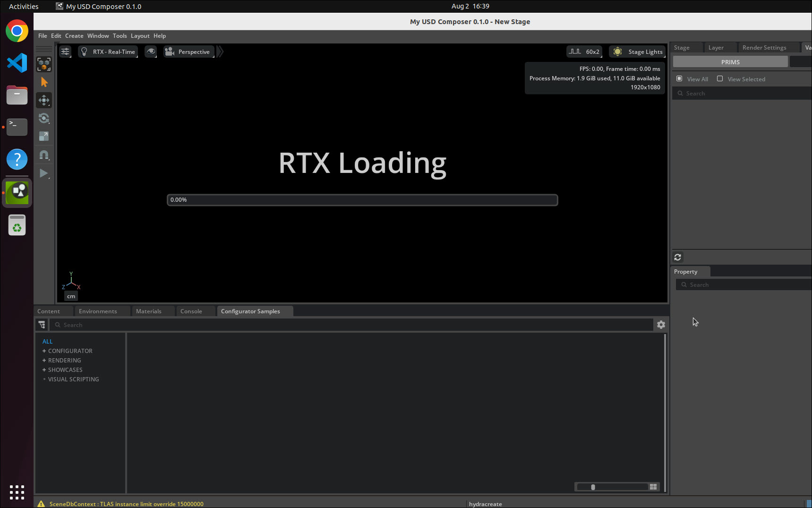Click the RTX Loading progress bar
Image resolution: width=812 pixels, height=508 pixels.
[x=362, y=200]
